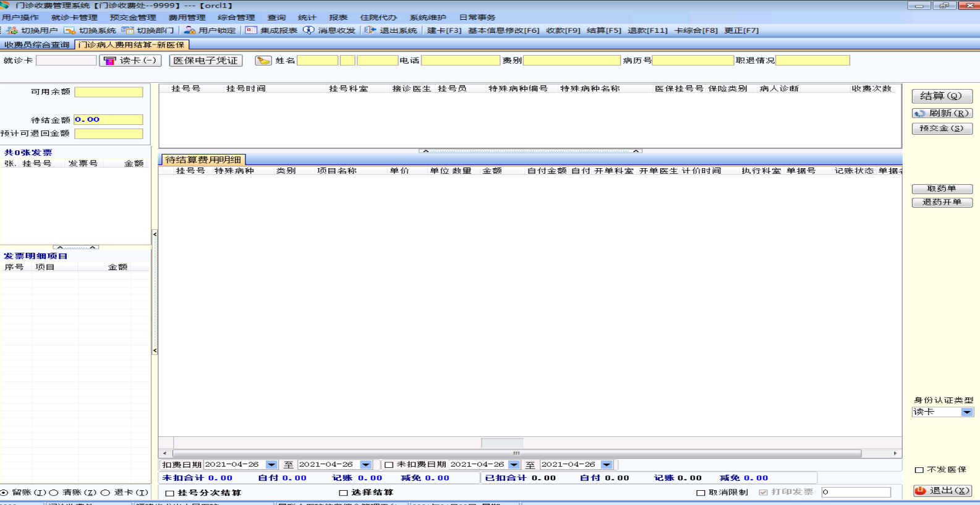Viewport: 980px width, 505px height.
Task: Select the 留账(J) radio button
Action: coord(4,493)
